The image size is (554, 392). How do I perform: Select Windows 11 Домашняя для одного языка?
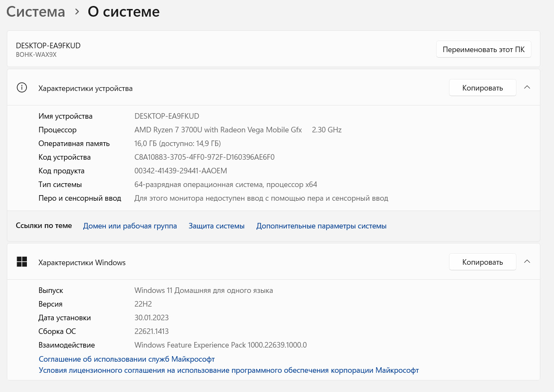click(x=204, y=290)
